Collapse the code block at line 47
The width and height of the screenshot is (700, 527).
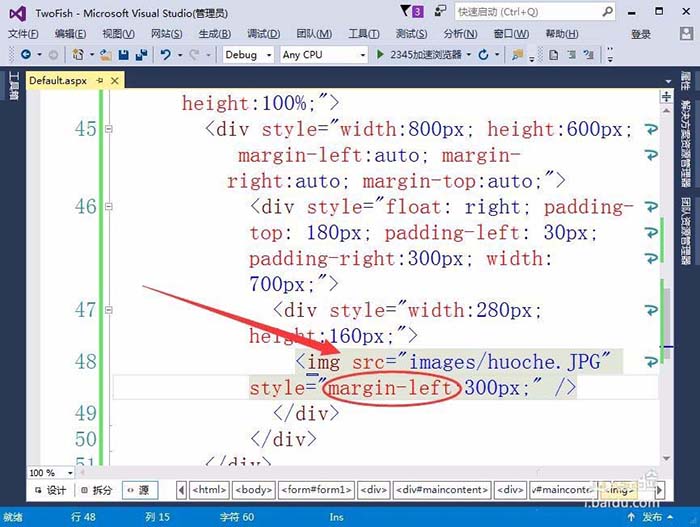(108, 310)
